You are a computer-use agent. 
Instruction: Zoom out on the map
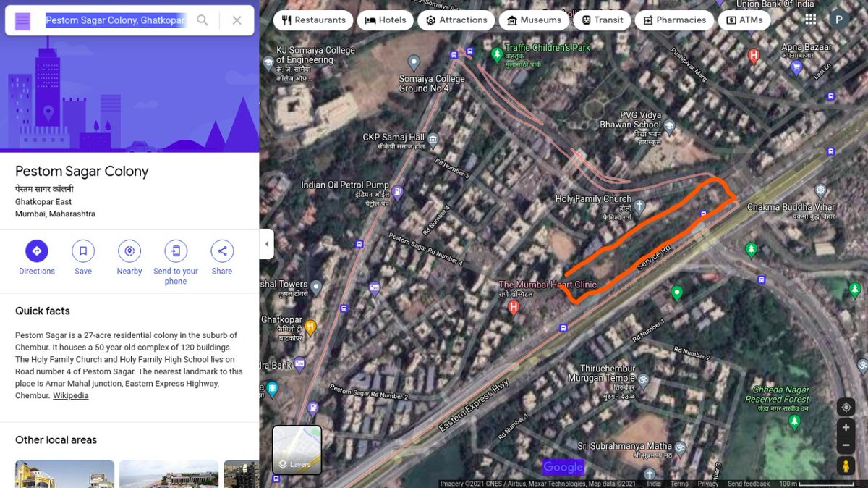(x=846, y=445)
